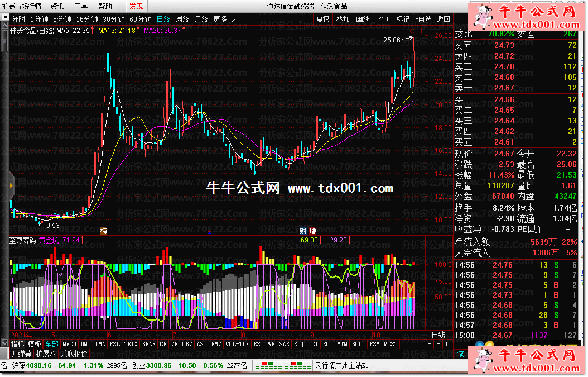Click the 创业 index value 3308.96
The height and width of the screenshot is (377, 588).
(x=158, y=365)
